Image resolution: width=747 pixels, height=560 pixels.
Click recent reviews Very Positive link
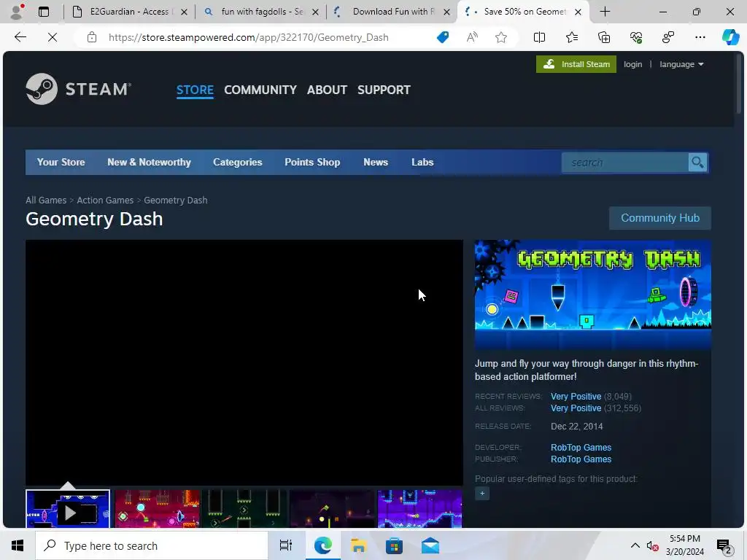coord(576,397)
